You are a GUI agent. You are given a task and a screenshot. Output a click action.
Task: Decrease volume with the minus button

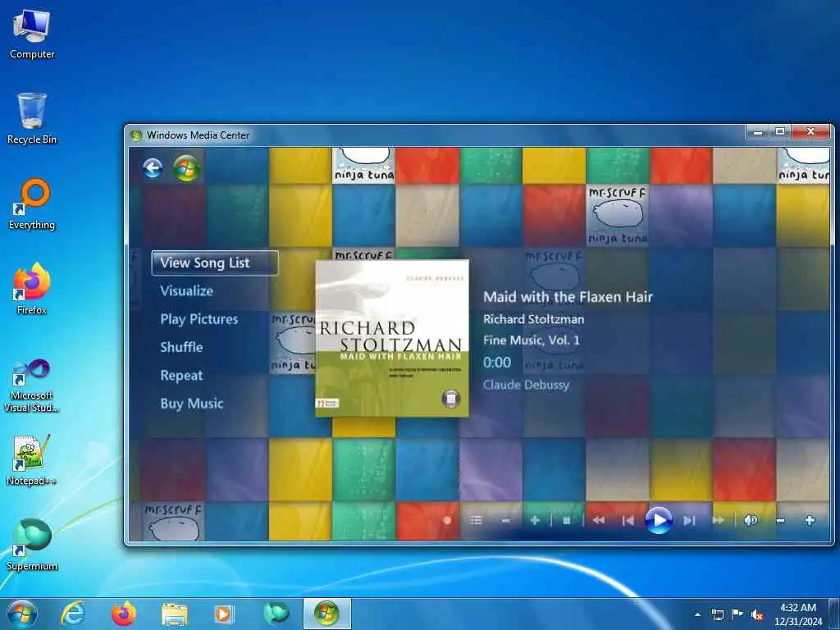click(781, 520)
